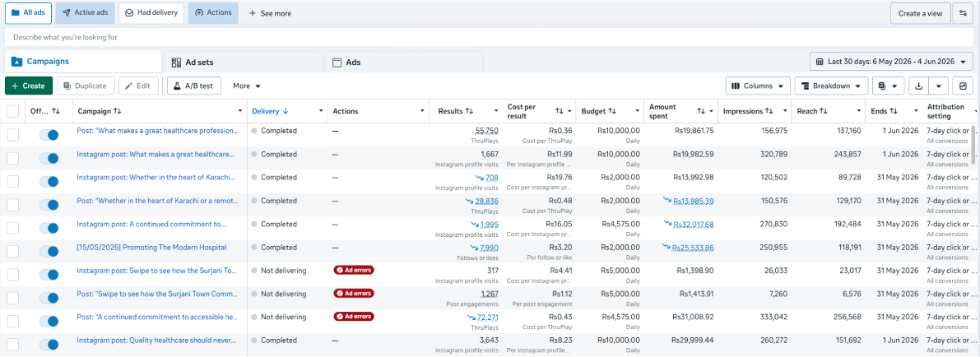
Task: Click the export download icon
Action: pos(918,86)
